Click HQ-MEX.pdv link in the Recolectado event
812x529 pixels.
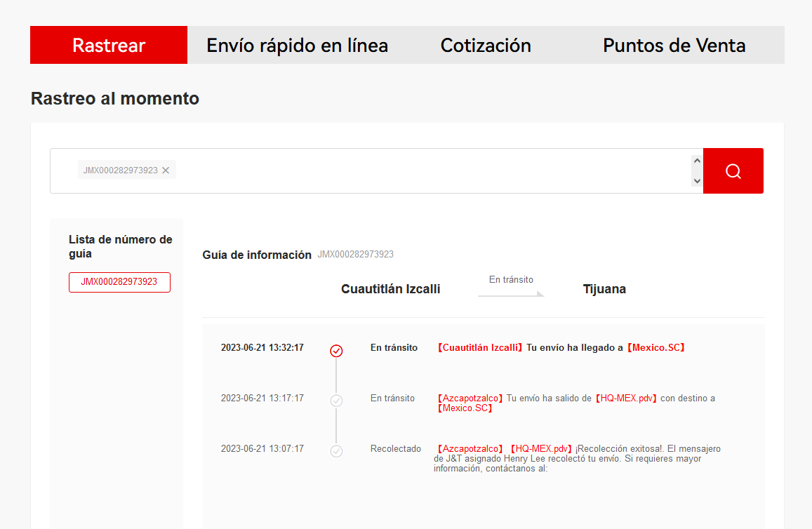click(541, 448)
